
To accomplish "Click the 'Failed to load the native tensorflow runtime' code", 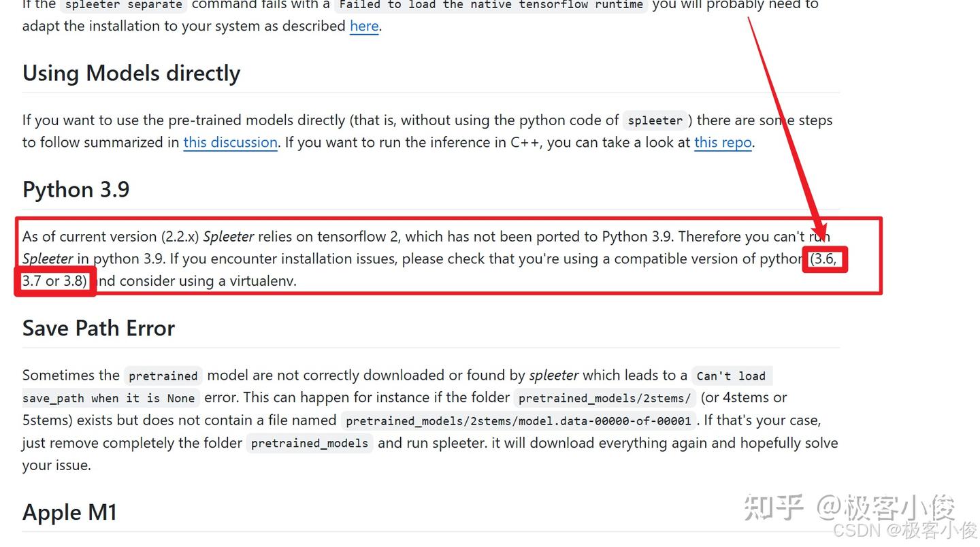I will coord(490,5).
